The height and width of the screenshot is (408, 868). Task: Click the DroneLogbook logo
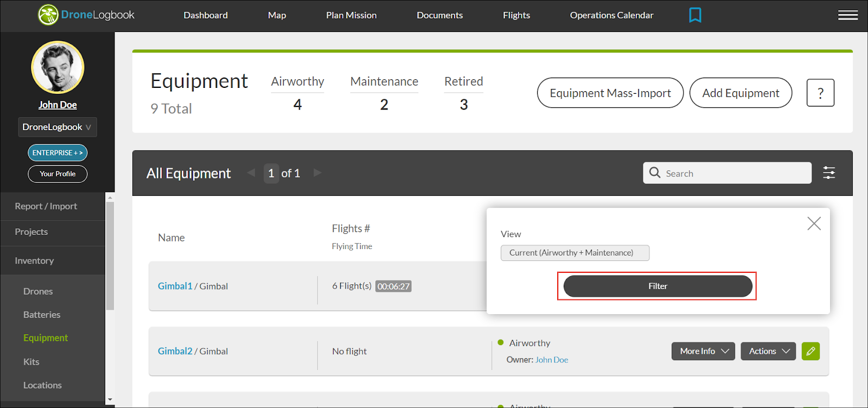[86, 15]
